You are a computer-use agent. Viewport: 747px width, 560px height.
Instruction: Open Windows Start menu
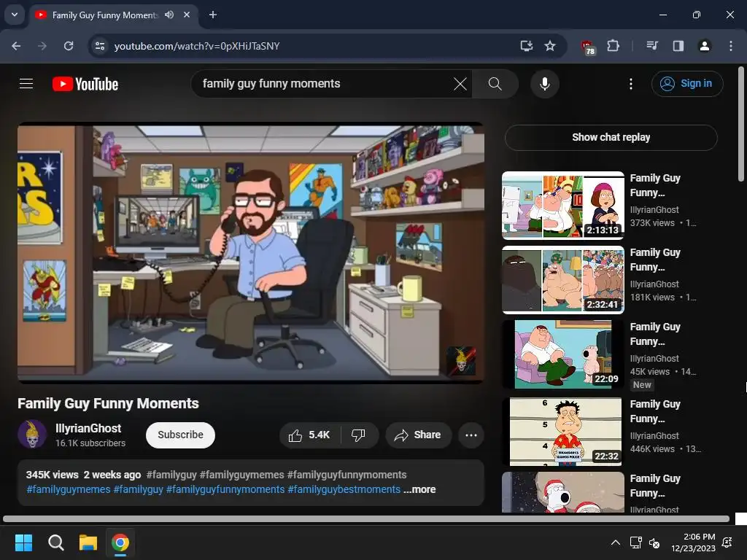click(x=23, y=542)
